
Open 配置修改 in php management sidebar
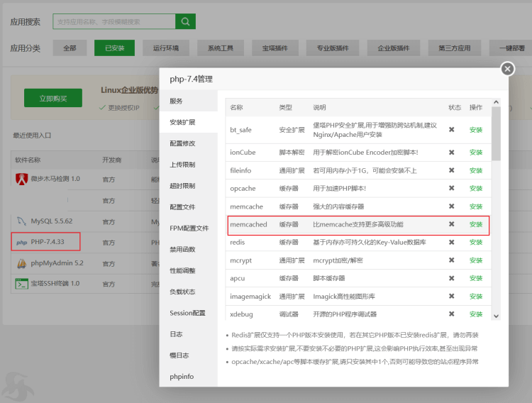pyautogui.click(x=188, y=143)
